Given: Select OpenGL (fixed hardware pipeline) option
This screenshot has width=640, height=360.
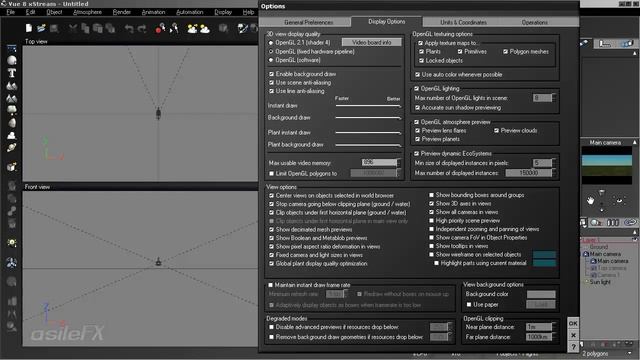Looking at the screenshot, I should pos(271,51).
